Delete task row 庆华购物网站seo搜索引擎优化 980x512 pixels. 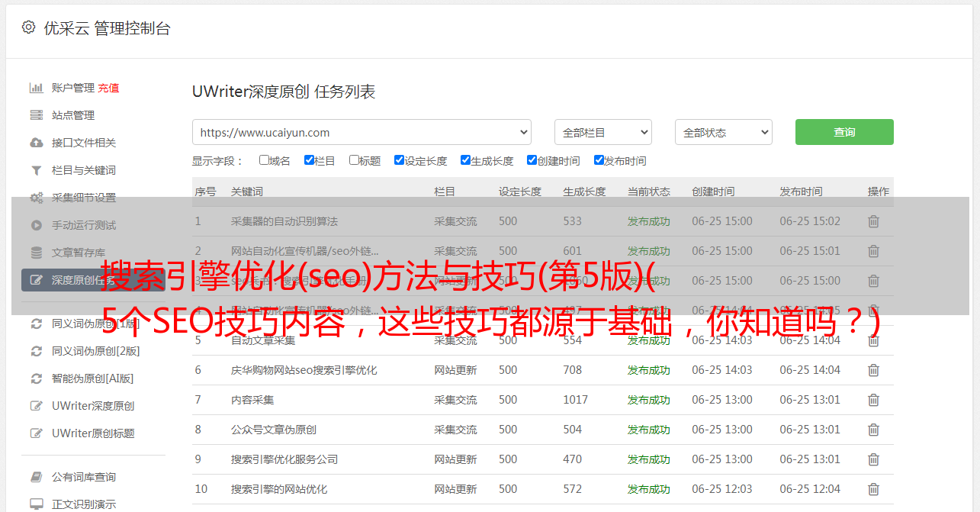coord(874,370)
